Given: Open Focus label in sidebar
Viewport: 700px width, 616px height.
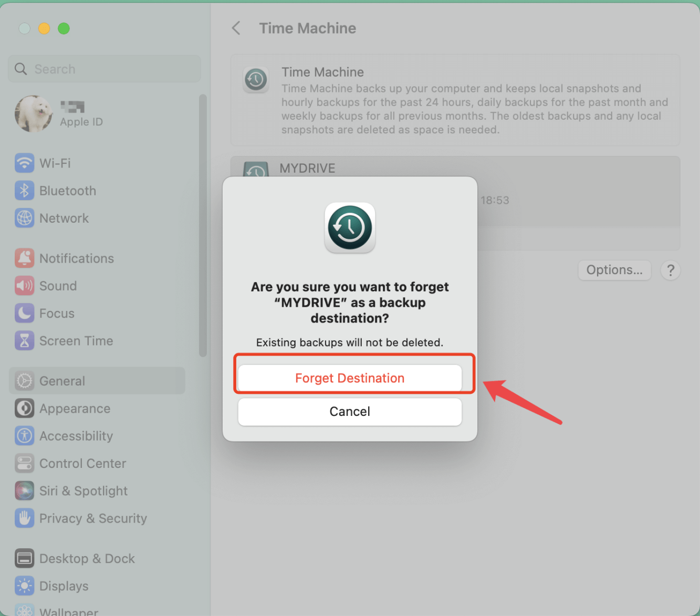Looking at the screenshot, I should pyautogui.click(x=57, y=314).
